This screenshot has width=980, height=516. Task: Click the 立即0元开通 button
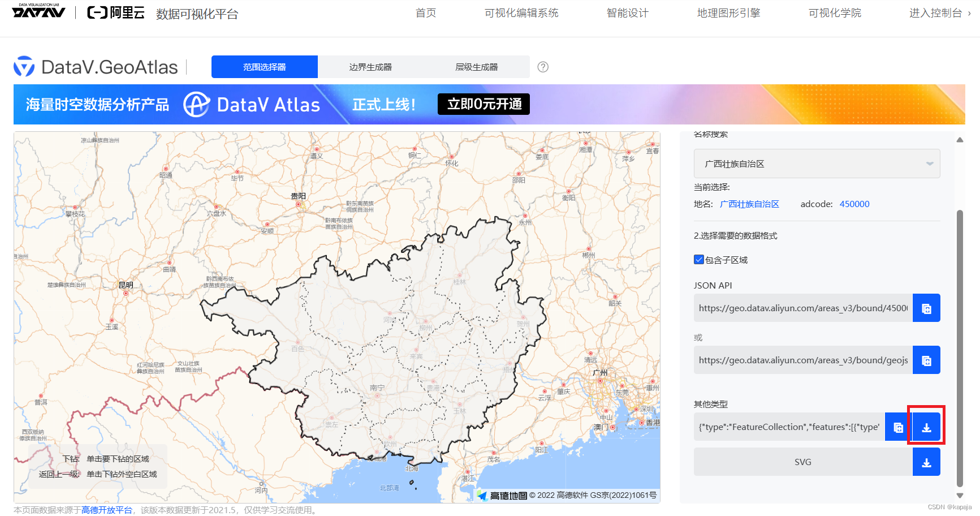(483, 104)
